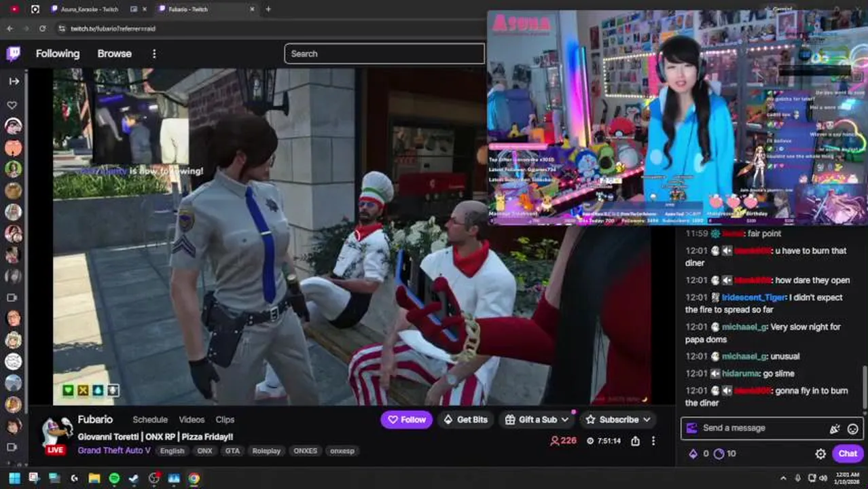Screen dimensions: 868x489
Task: Reload the page in browser
Action: (42, 29)
